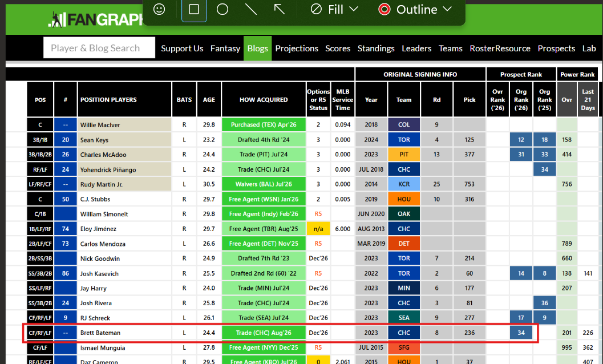The image size is (603, 364).
Task: Open Eloy Jiménez player link
Action: click(x=98, y=229)
